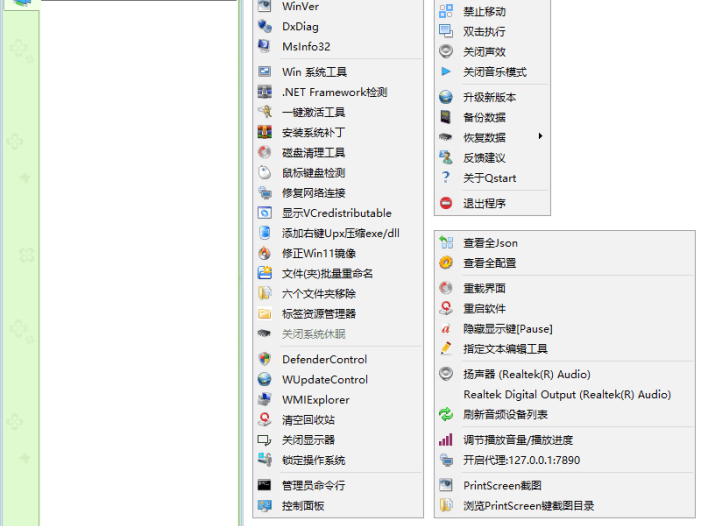Click the 关闭显示器 monitor icon
This screenshot has width=701, height=526.
[x=265, y=440]
